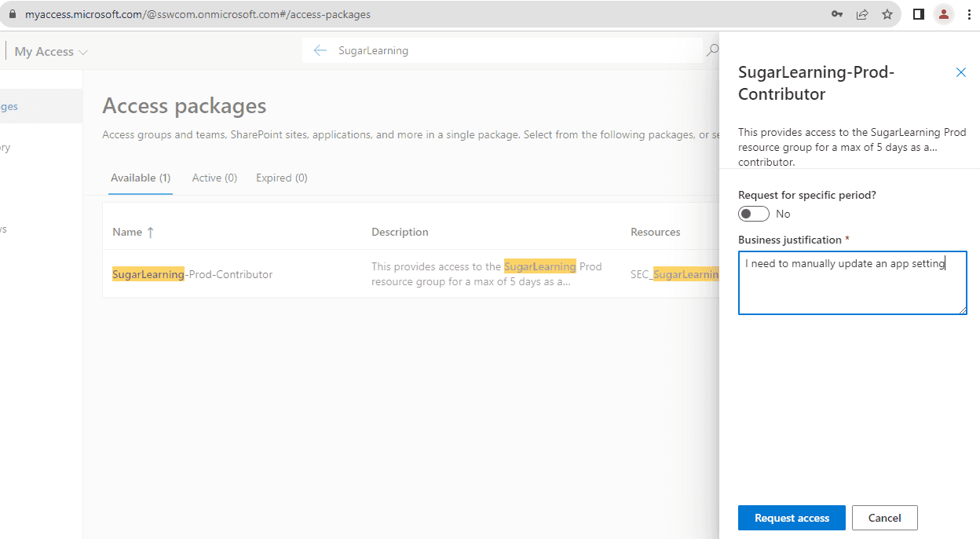Open the Expired (0) tab
980x539 pixels.
281,178
